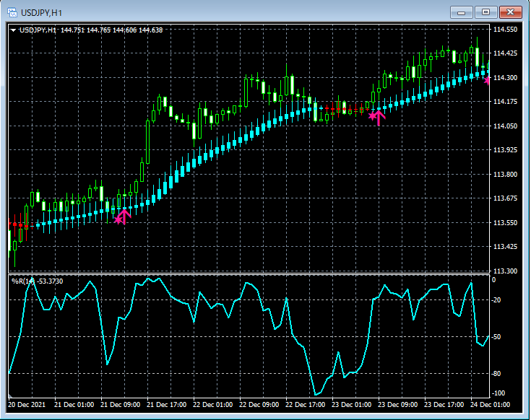Screen dimensions: 531x420
Task: Open the dropdown triangle beside USDJPY,H1 label
Action: [13, 30]
